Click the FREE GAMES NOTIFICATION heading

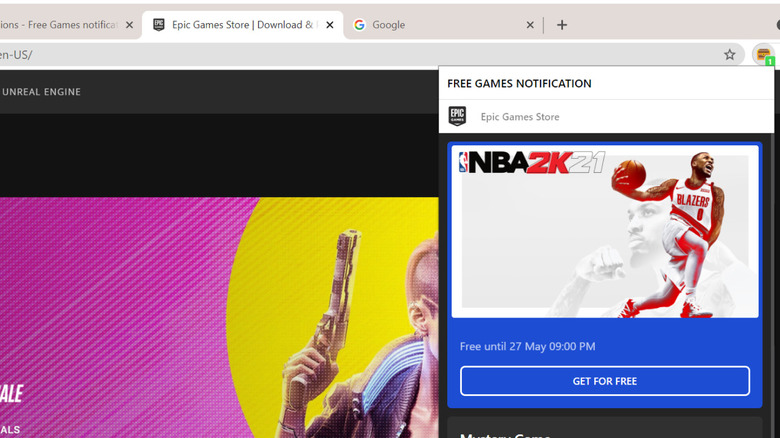point(519,84)
